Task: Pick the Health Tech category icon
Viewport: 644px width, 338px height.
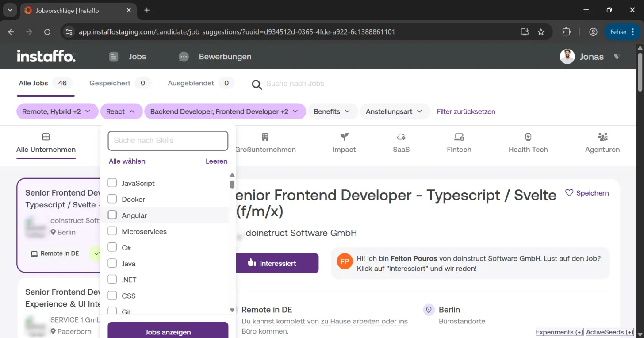Action: [528, 137]
